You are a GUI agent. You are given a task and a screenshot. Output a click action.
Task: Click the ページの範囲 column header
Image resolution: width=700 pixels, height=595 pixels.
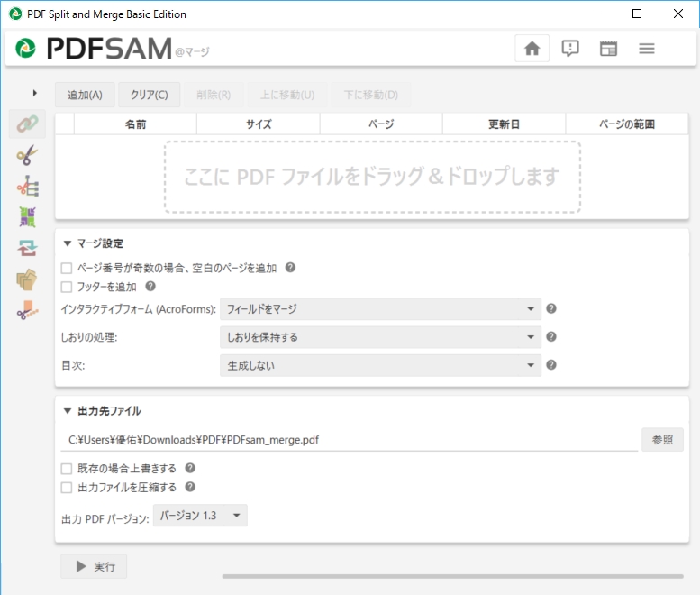point(627,124)
